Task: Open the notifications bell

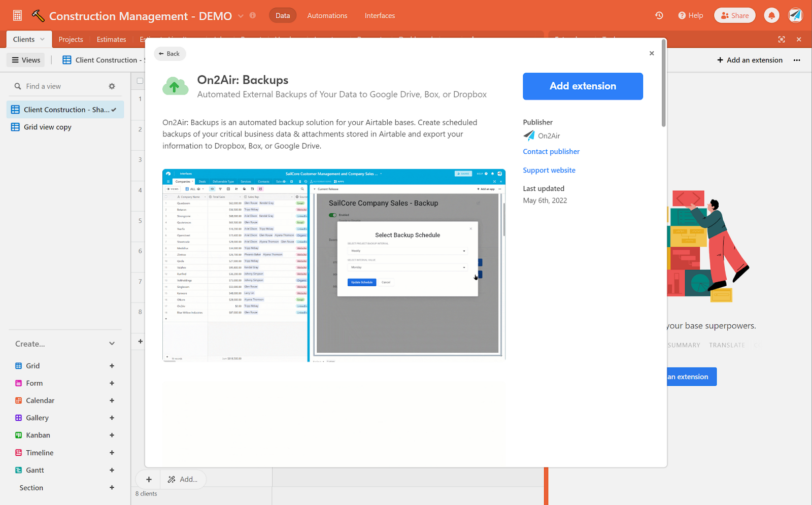Action: coord(771,16)
